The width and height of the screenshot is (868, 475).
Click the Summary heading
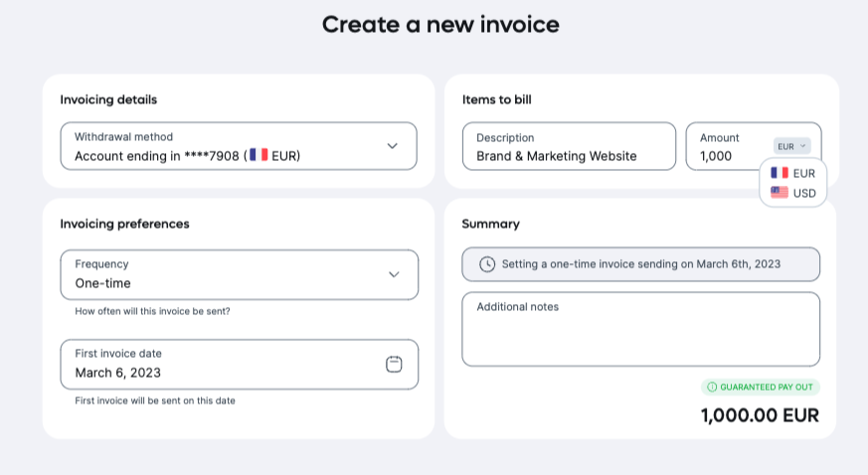490,224
